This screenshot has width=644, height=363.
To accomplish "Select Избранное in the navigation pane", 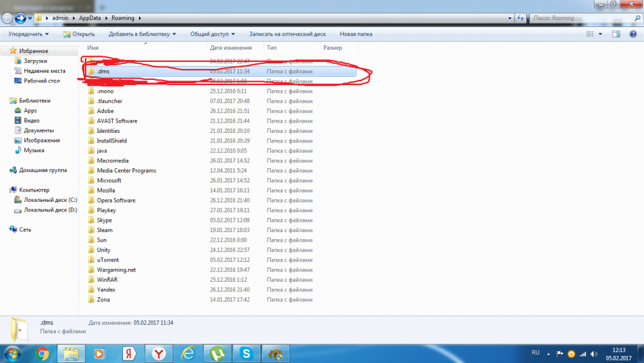I will pyautogui.click(x=33, y=51).
